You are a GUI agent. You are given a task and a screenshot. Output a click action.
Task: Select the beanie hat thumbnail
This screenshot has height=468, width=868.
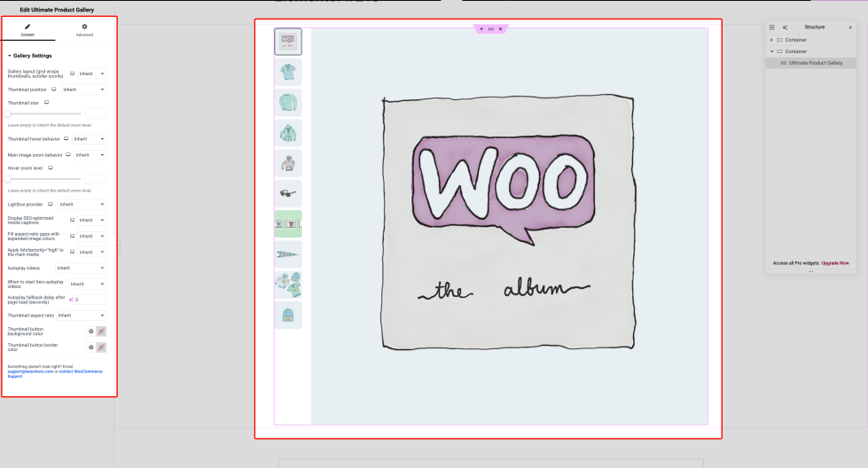coord(287,315)
